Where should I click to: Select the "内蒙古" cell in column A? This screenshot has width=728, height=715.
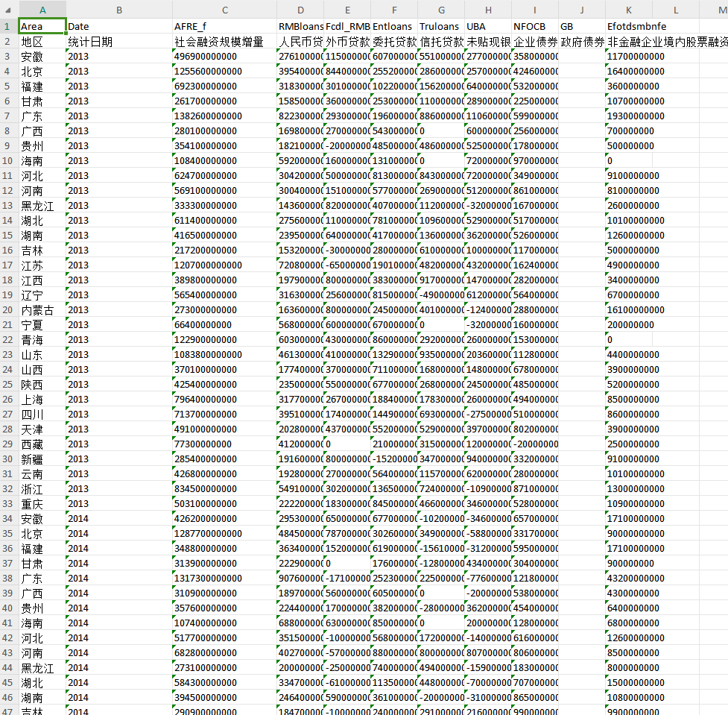[x=42, y=310]
